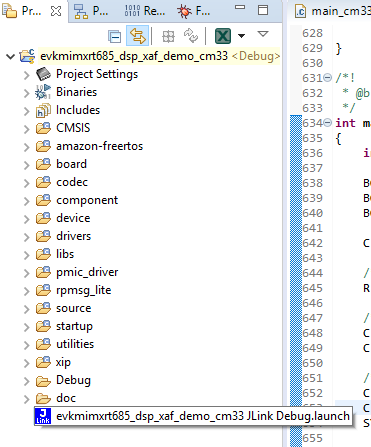Click the Excel-style green X toolbar icon
Screen dimensions: 371x447
coord(223,36)
